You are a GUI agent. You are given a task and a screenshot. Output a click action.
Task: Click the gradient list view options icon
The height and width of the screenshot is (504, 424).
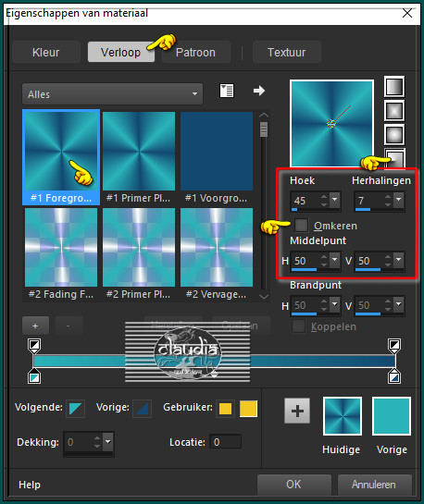point(227,91)
